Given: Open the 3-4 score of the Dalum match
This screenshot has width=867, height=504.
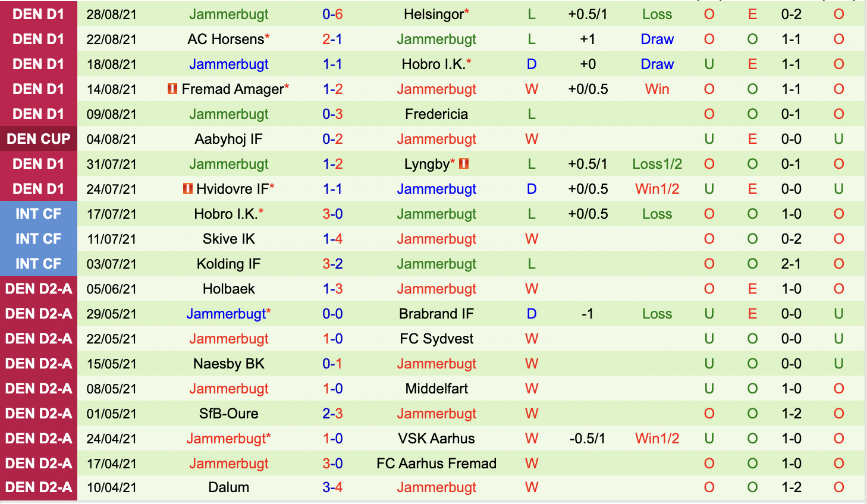Looking at the screenshot, I should 332,487.
